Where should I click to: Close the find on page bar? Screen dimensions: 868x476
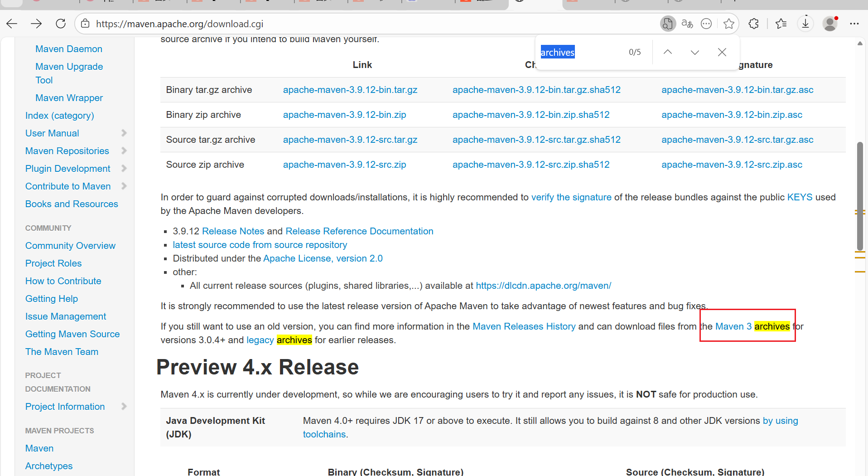pos(722,52)
